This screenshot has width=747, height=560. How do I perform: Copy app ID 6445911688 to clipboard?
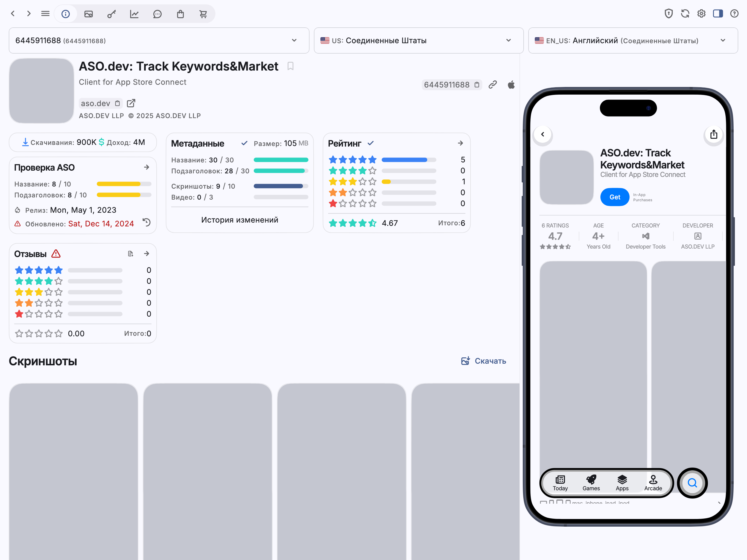point(477,85)
